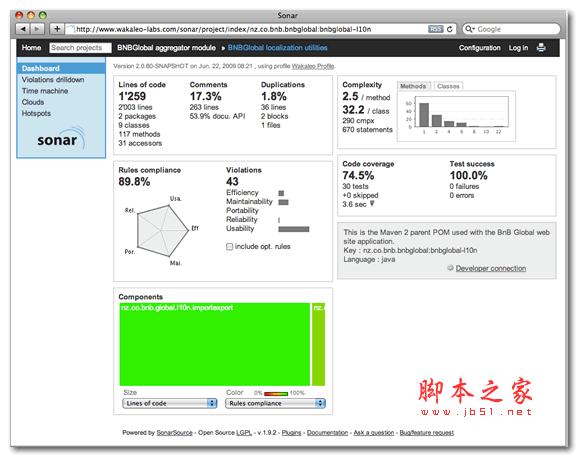Screen dimensions: 579x458
Task: Click the Rules compliance color gradient scale
Action: 276,393
